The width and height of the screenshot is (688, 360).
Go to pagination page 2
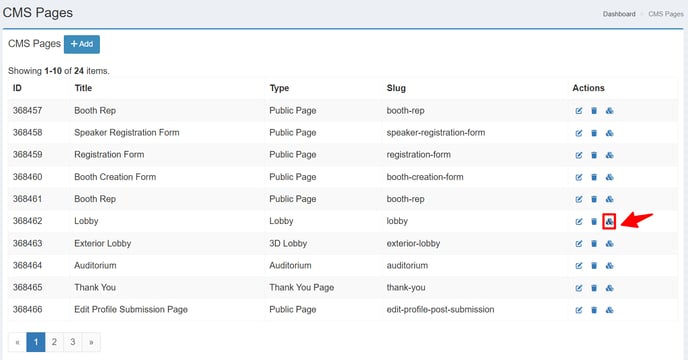54,342
